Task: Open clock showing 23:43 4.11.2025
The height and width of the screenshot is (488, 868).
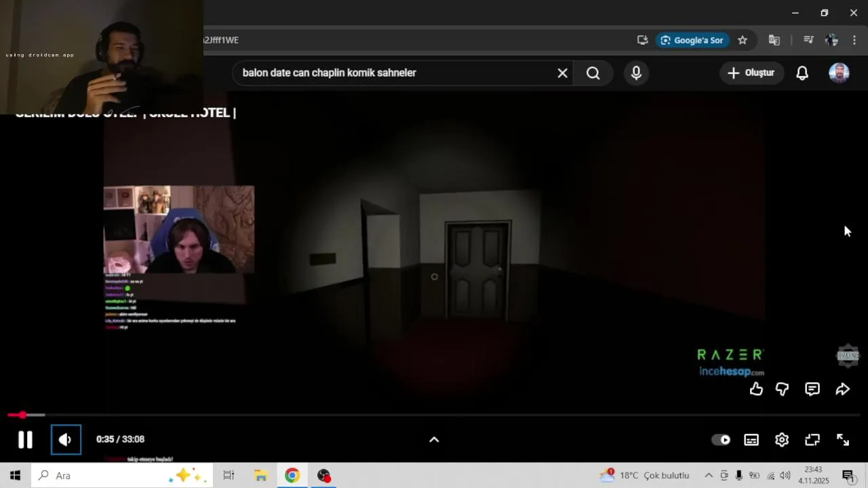Action: click(813, 476)
